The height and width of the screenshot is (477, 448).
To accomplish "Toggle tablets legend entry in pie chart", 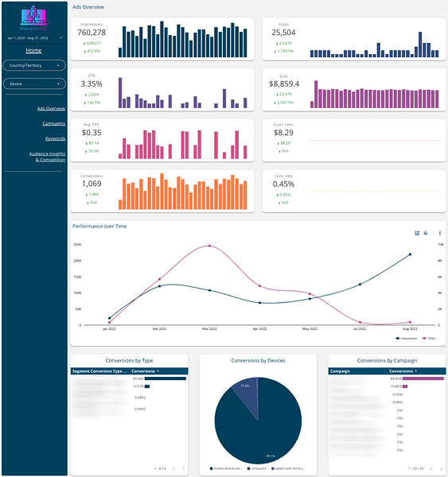I will coord(288,468).
